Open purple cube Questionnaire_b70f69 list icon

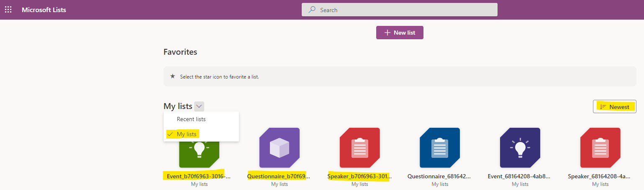[280, 148]
